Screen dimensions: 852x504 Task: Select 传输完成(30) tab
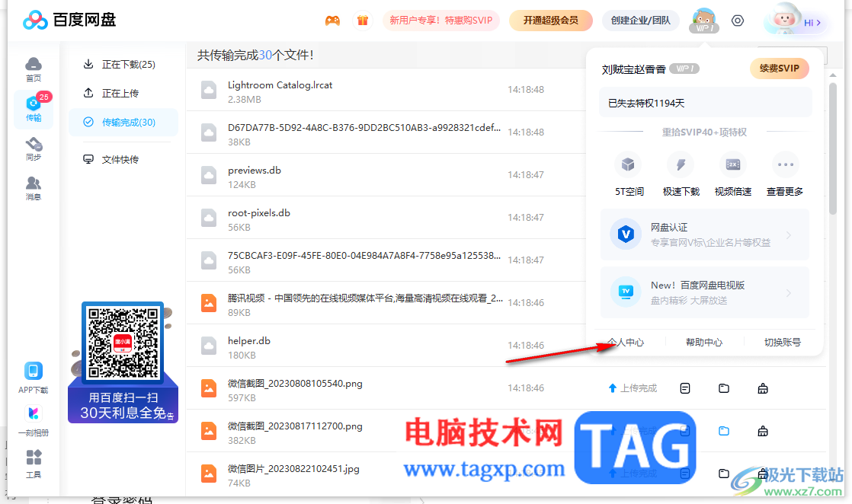pos(123,123)
